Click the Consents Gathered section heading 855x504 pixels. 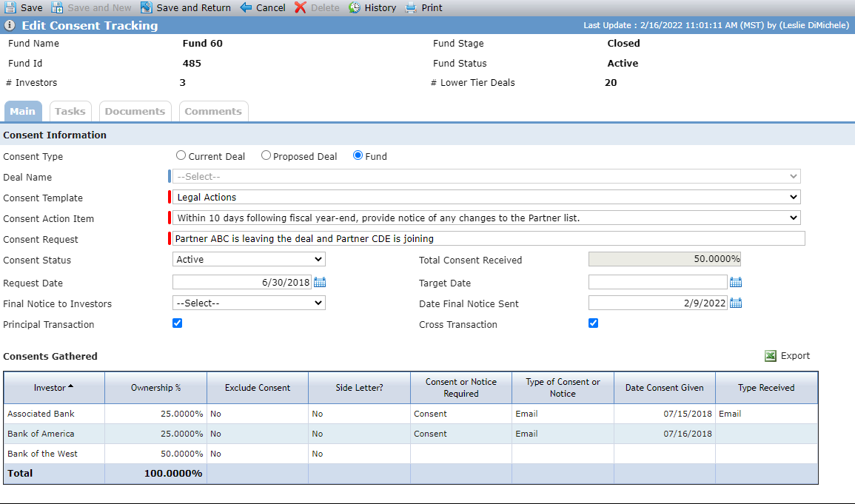click(50, 356)
